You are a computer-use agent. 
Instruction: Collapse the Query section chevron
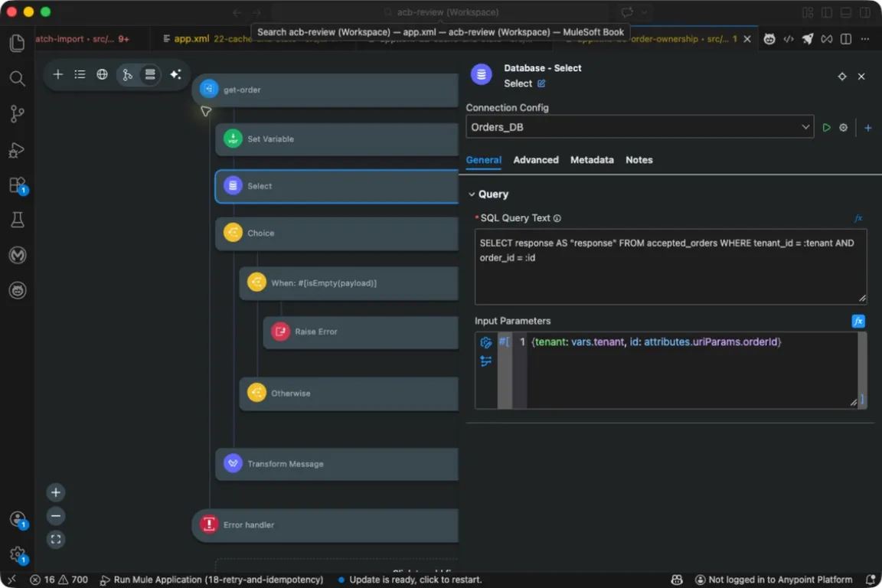click(x=472, y=194)
